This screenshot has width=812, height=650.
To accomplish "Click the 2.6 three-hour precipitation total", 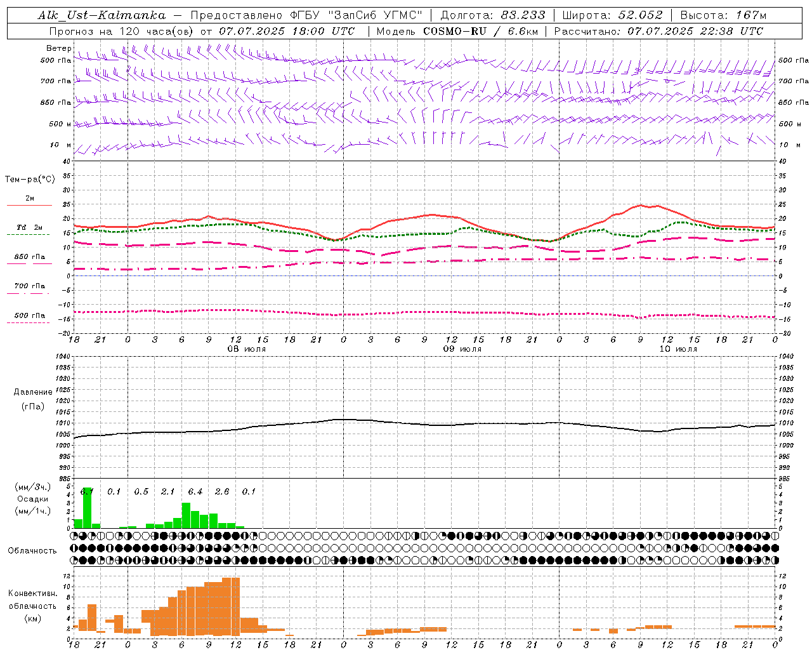I will (222, 492).
